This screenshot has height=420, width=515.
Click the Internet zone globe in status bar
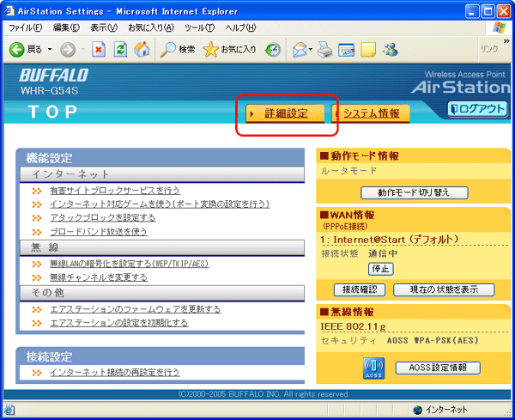point(418,410)
